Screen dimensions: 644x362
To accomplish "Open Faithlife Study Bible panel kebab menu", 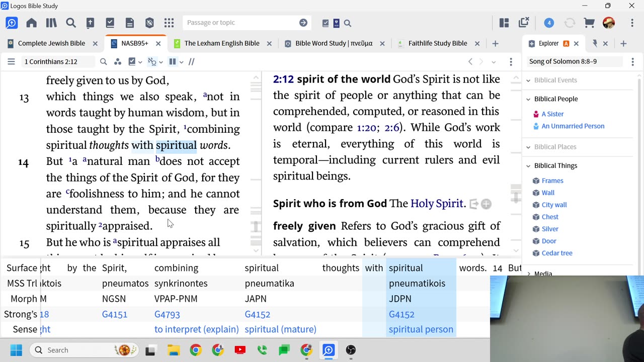I will pos(511,62).
